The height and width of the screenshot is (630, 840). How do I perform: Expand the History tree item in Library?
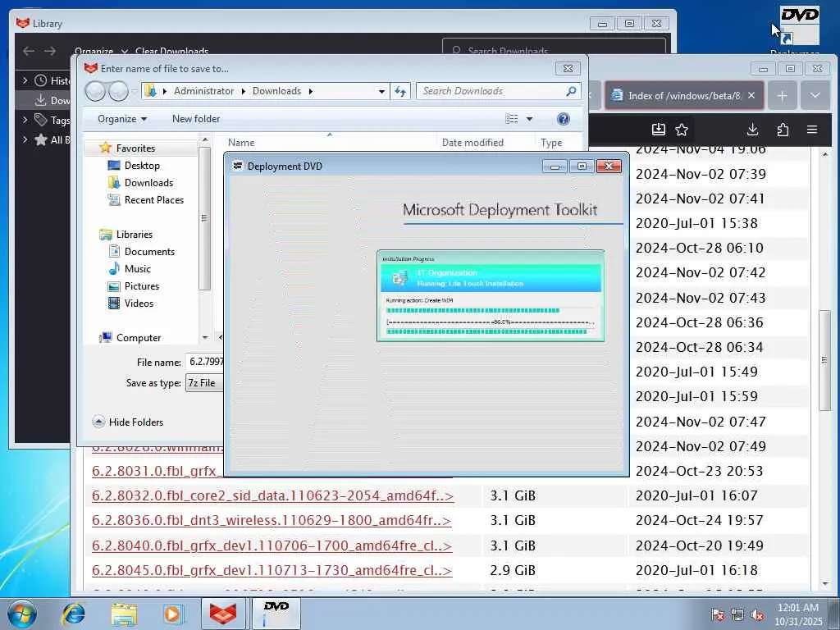tap(25, 80)
